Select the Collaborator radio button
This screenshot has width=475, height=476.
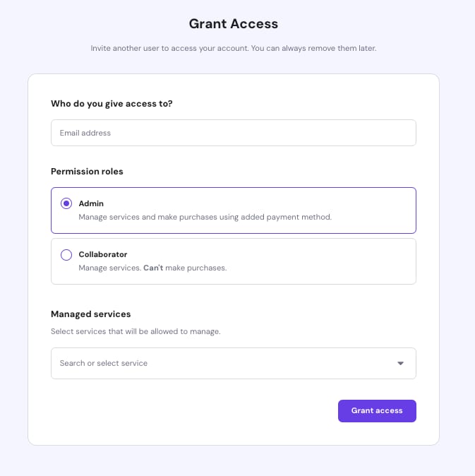point(66,254)
